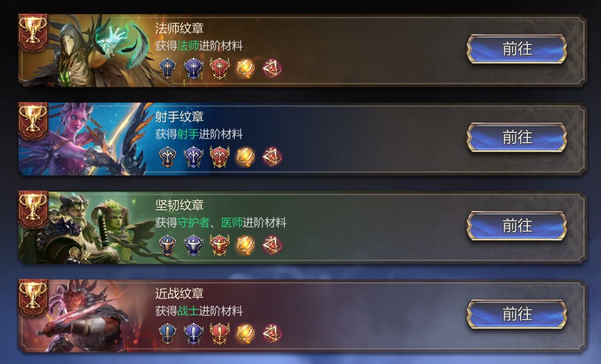Select the red shield emblem under 法师纹章

(220, 68)
